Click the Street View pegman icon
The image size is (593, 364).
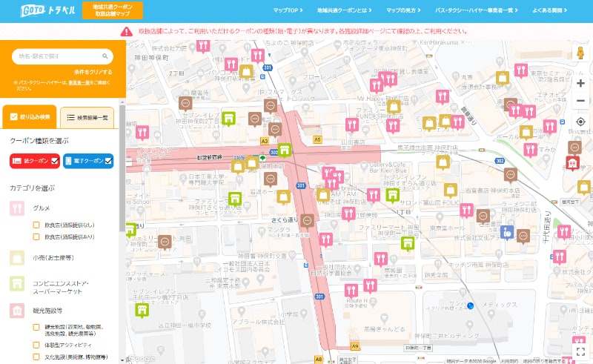580,53
